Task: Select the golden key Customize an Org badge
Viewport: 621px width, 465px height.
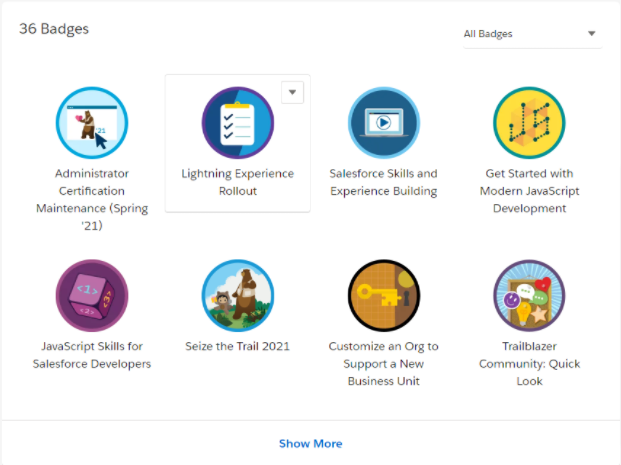Action: (383, 295)
